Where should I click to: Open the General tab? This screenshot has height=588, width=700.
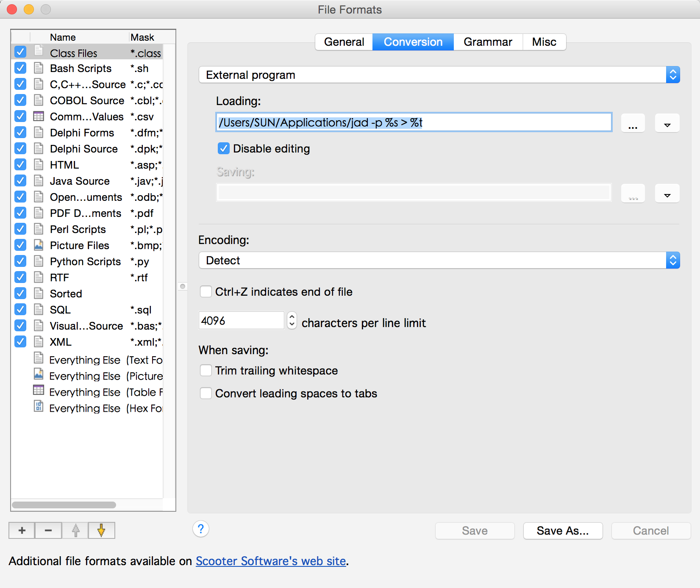tap(344, 42)
